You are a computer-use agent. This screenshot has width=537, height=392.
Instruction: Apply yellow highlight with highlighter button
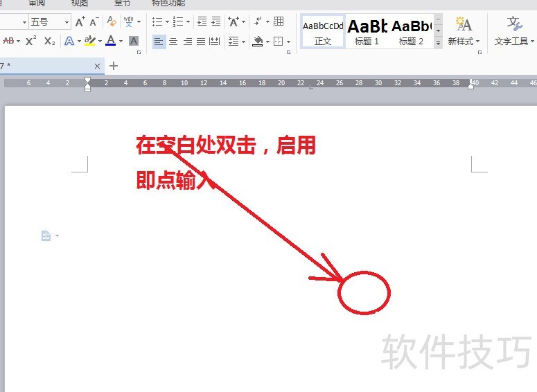click(x=89, y=41)
